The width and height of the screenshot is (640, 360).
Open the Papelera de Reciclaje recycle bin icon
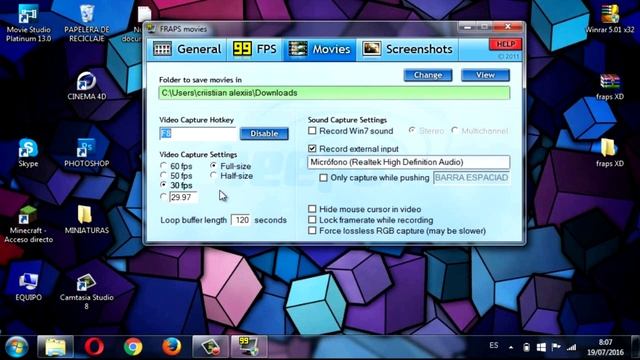[x=87, y=24]
